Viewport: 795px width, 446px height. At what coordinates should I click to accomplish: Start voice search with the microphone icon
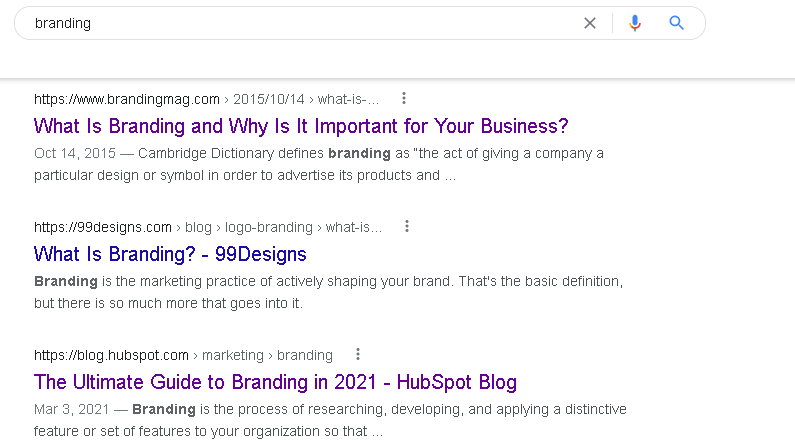coord(635,23)
